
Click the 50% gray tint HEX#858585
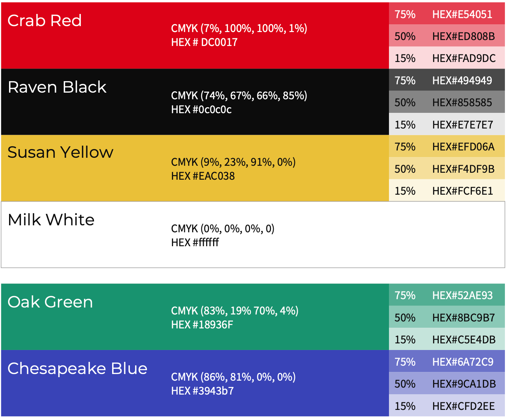pos(447,102)
